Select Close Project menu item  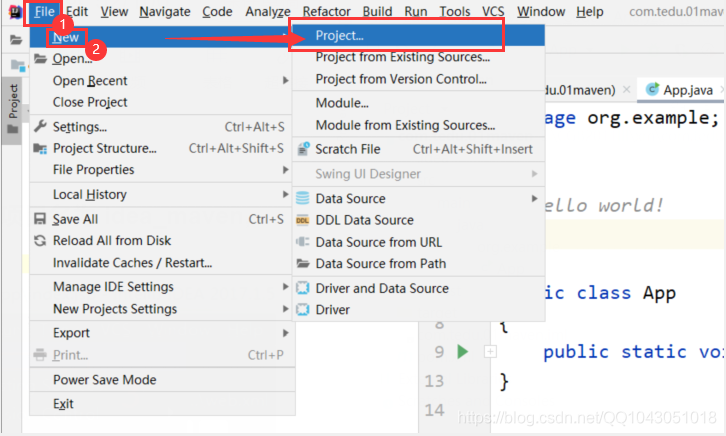pyautogui.click(x=160, y=102)
